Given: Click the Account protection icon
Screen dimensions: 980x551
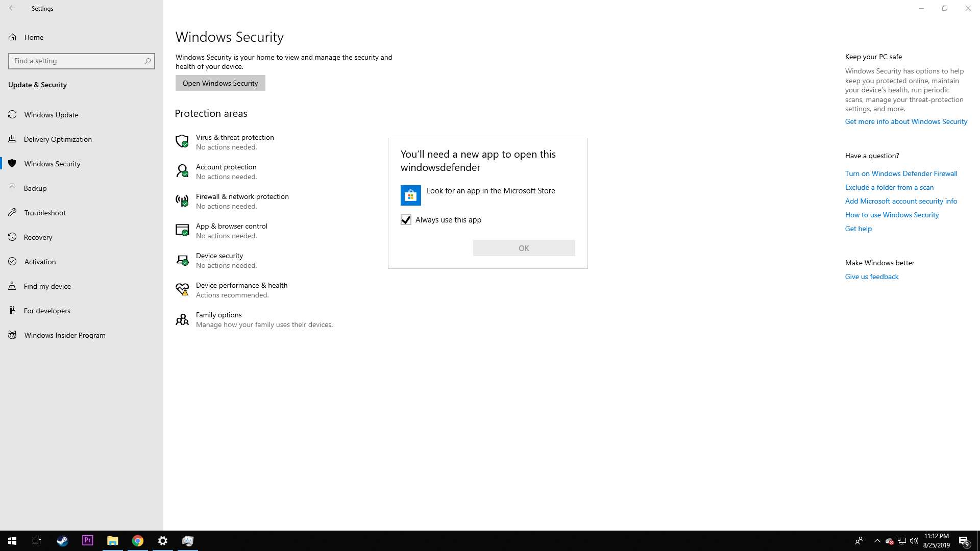Looking at the screenshot, I should [x=182, y=171].
